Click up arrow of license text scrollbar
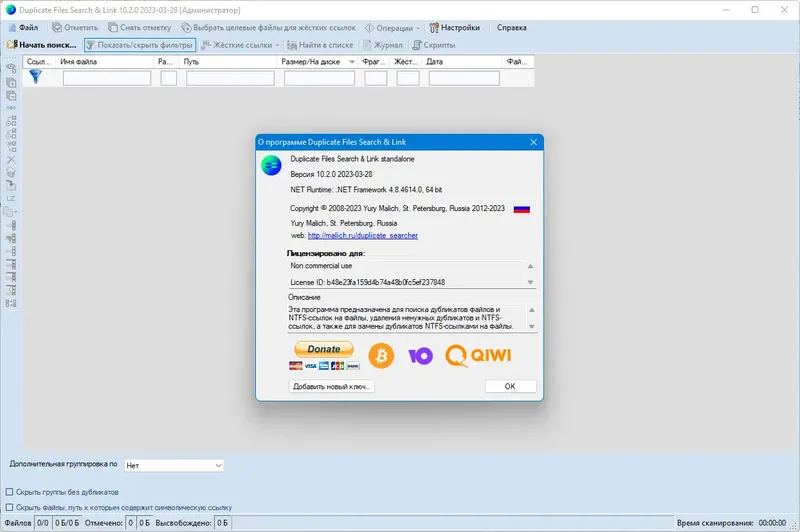800x532 pixels. coord(531,266)
